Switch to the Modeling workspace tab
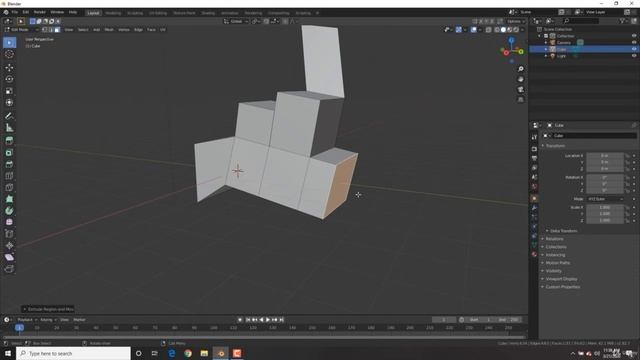 click(x=113, y=13)
